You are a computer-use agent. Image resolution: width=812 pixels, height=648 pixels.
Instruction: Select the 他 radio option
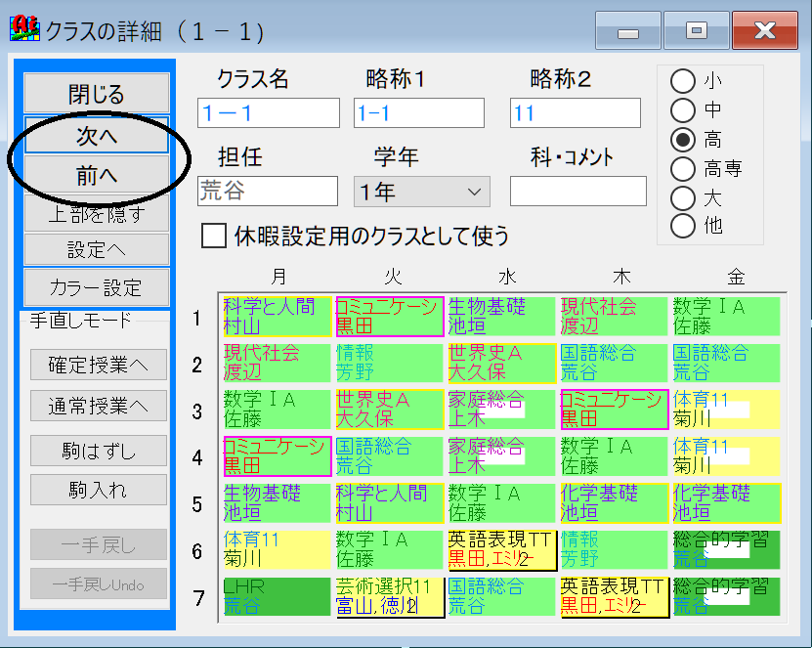click(x=683, y=226)
